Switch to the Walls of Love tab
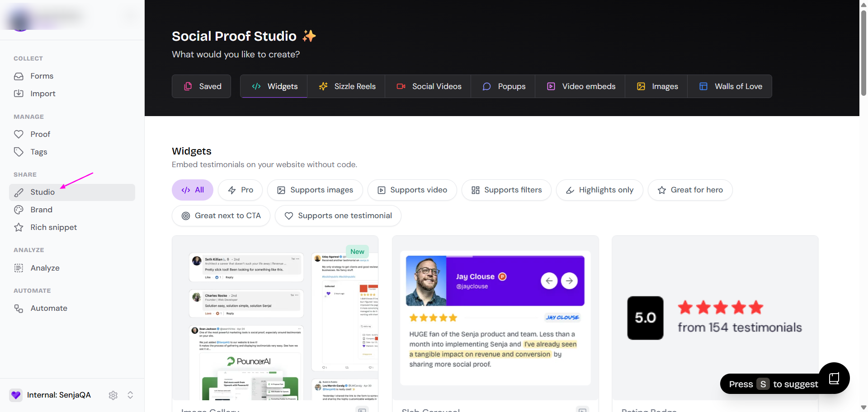 tap(730, 86)
